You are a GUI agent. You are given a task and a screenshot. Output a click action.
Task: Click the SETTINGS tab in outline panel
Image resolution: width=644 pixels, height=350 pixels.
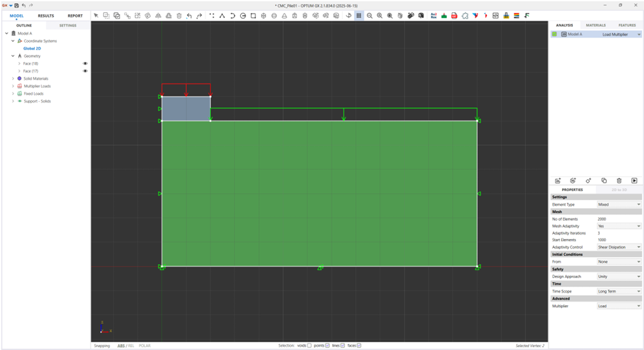click(x=68, y=25)
